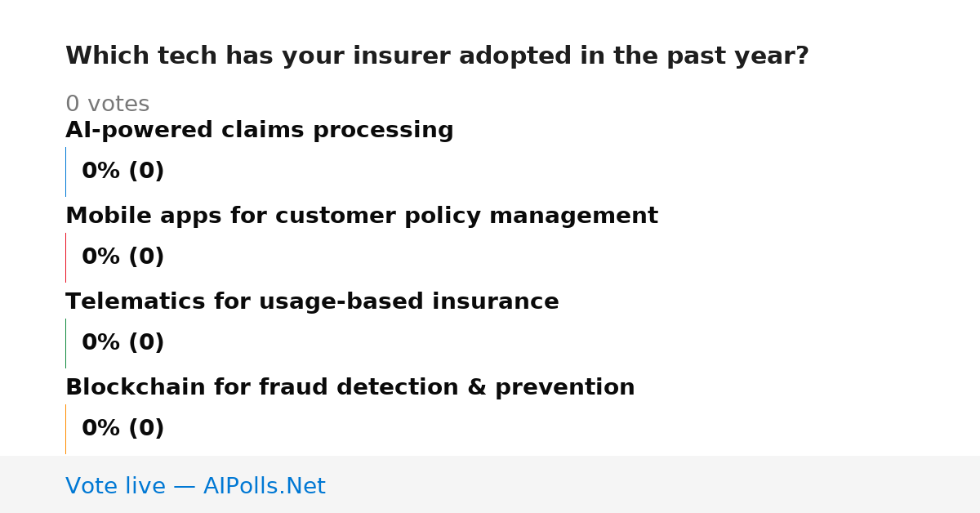This screenshot has height=513, width=980.
Task: Click 0% (0) result under Telematics
Action: tap(122, 343)
